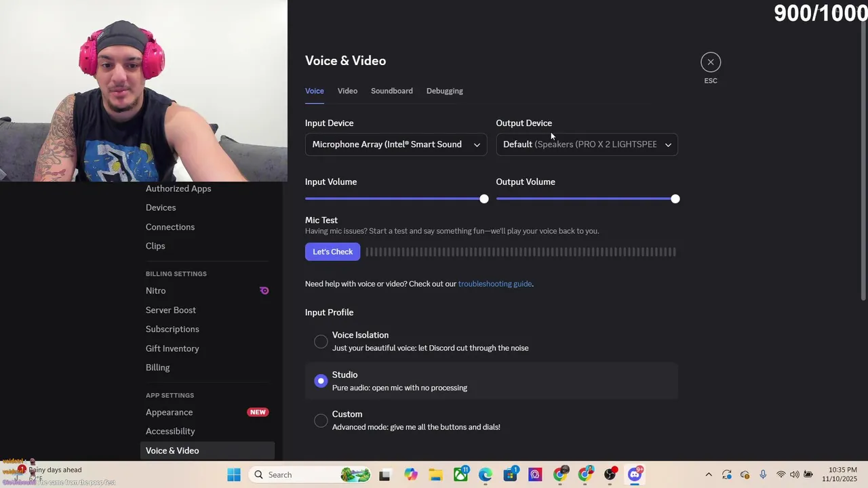Select the Studio input profile
The image size is (868, 488).
point(321,381)
